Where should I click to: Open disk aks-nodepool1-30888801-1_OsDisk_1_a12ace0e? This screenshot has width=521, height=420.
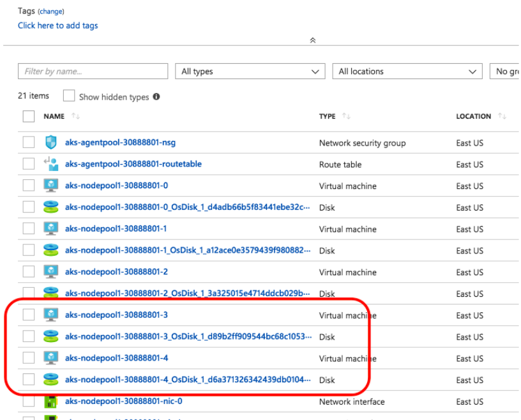[188, 250]
